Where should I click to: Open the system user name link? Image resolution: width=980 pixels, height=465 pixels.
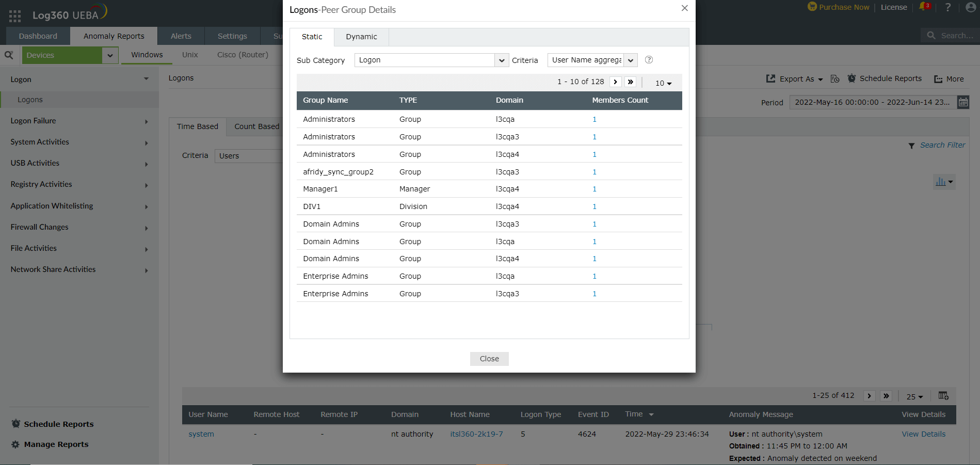[201, 434]
